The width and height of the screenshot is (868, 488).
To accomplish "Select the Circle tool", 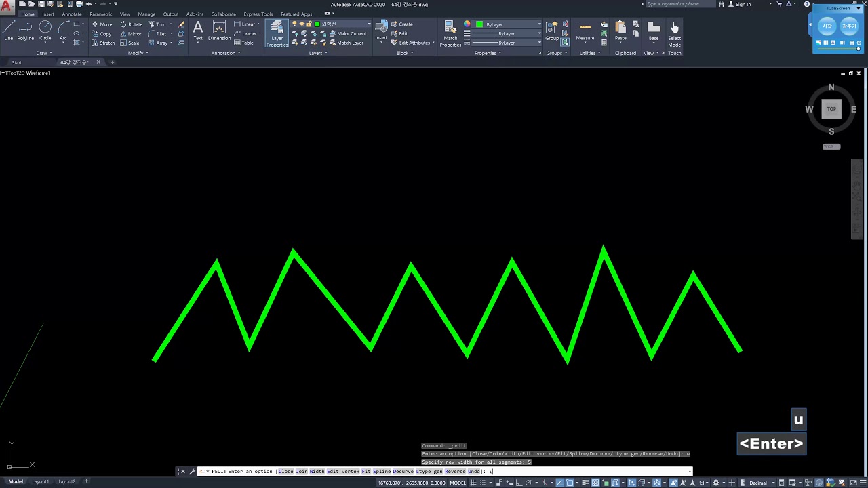I will click(45, 30).
